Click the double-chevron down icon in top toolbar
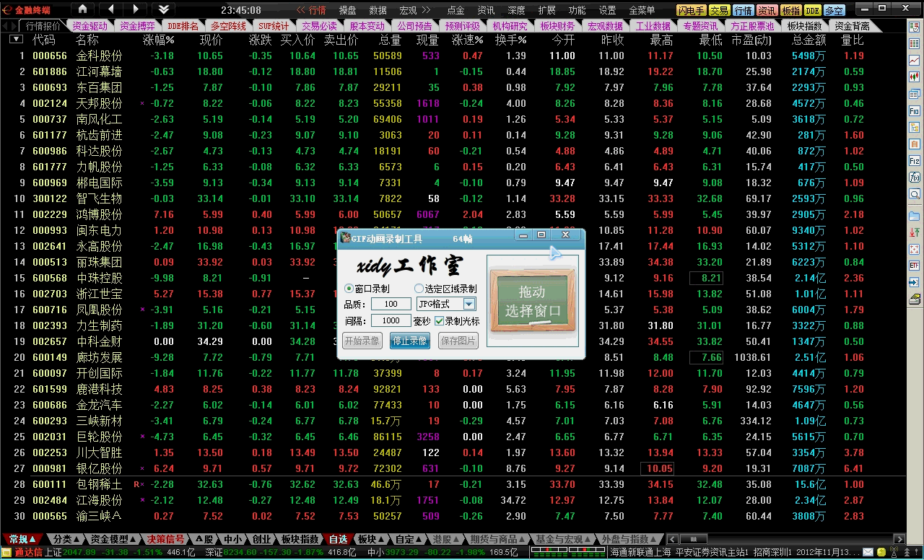Image resolution: width=924 pixels, height=560 pixels. 163,9
